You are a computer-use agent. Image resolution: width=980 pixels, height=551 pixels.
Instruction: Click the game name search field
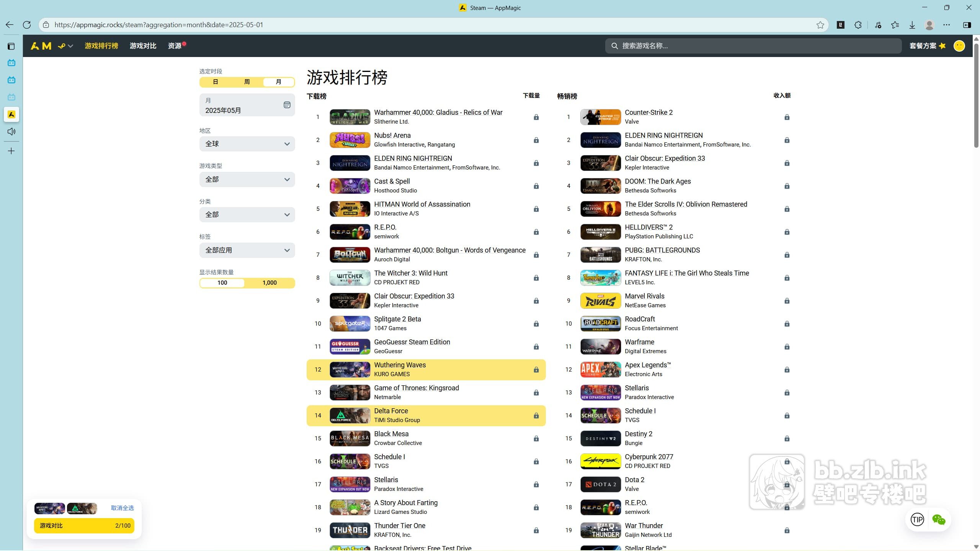(753, 46)
